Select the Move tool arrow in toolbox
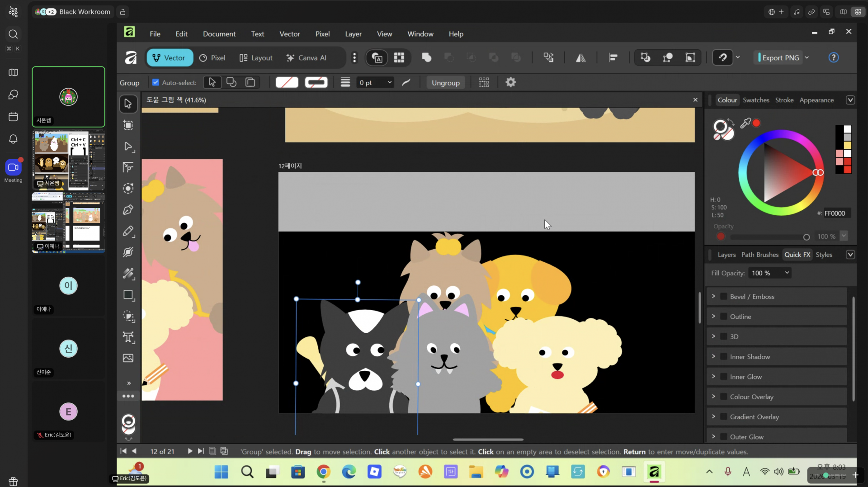 (x=128, y=104)
